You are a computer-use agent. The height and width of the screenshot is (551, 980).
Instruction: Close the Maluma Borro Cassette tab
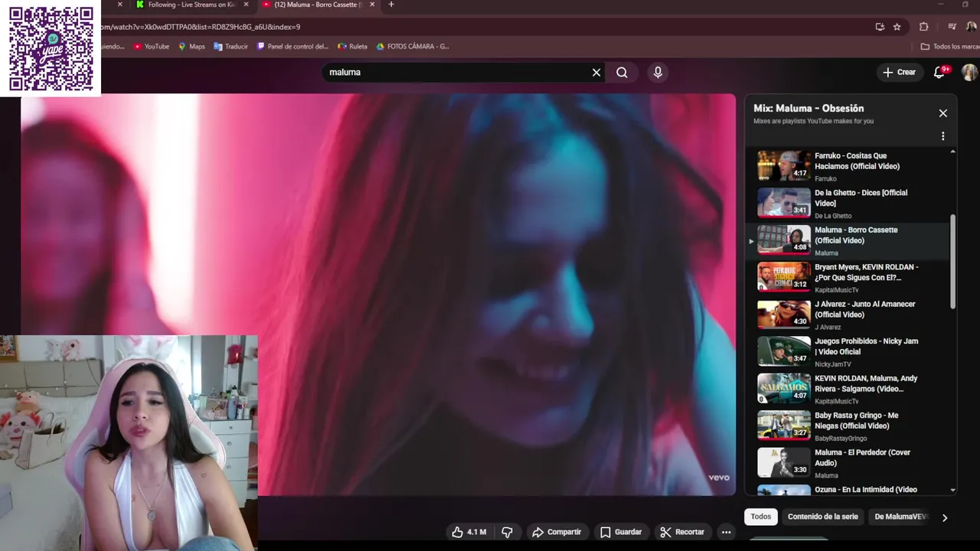tap(371, 5)
